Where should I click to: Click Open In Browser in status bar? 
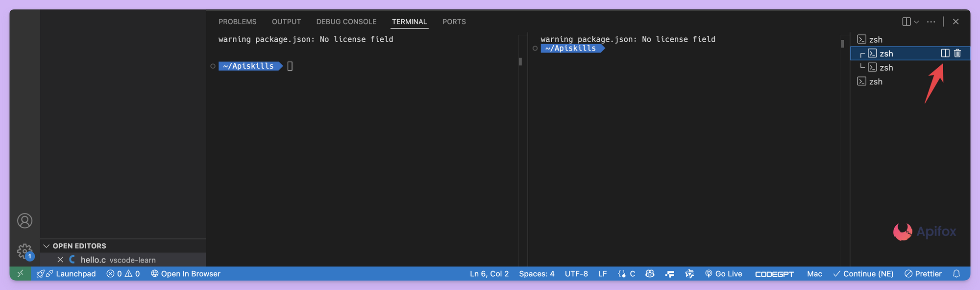pyautogui.click(x=185, y=274)
